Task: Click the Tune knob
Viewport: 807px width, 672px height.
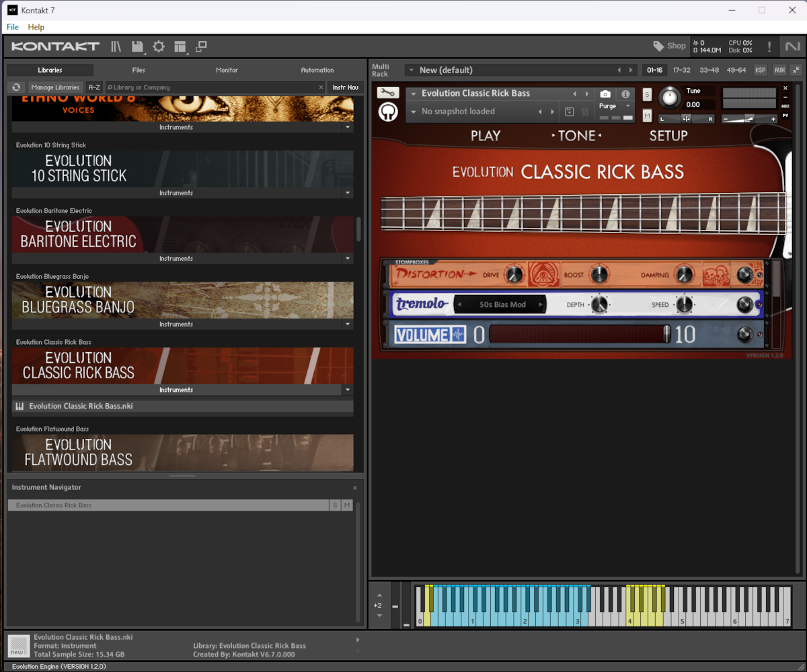Action: (669, 98)
